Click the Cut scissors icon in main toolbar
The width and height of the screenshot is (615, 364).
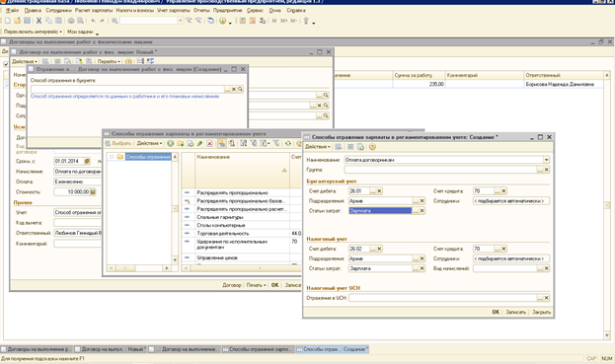click(x=38, y=21)
